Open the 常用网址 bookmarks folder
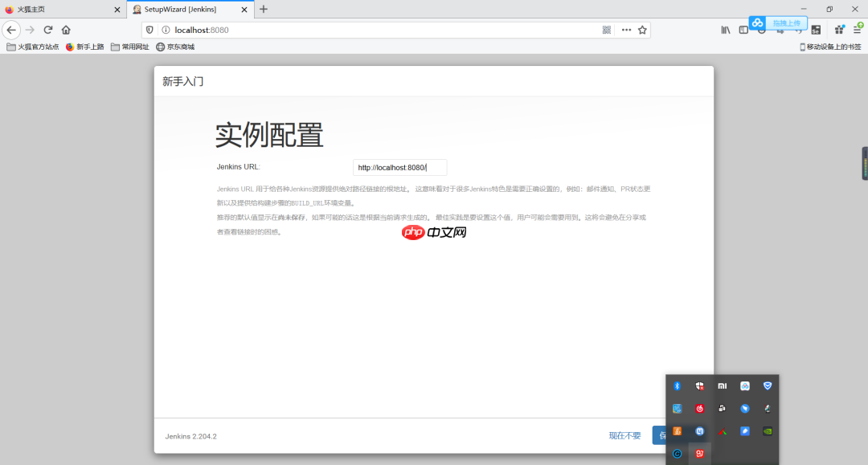 (131, 46)
